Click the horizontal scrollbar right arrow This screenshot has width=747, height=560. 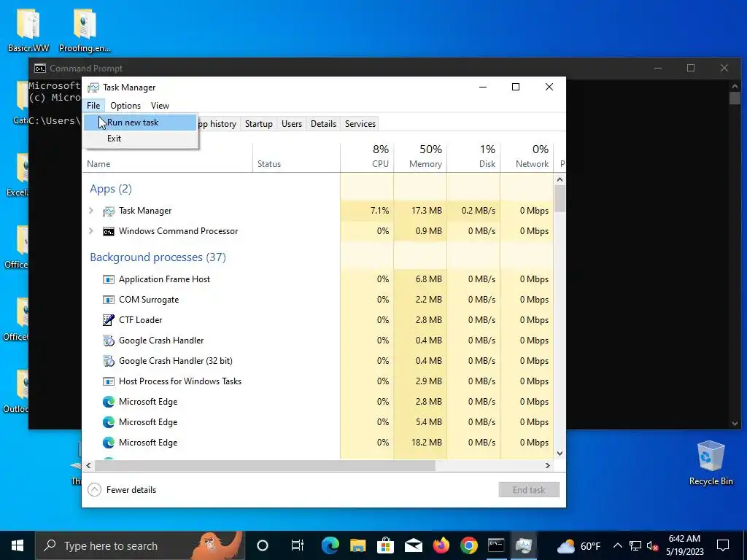[x=548, y=466]
